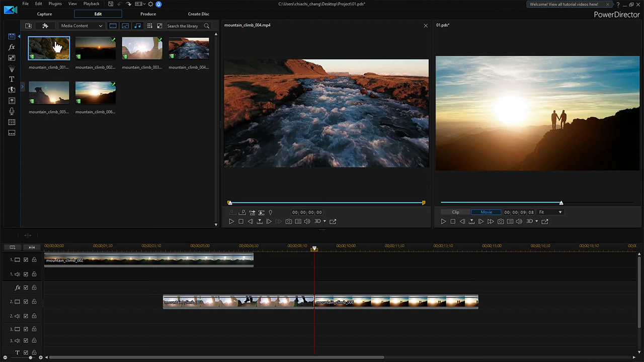Open 3D options dropdown in movie preview
Image resolution: width=644 pixels, height=362 pixels.
536,221
